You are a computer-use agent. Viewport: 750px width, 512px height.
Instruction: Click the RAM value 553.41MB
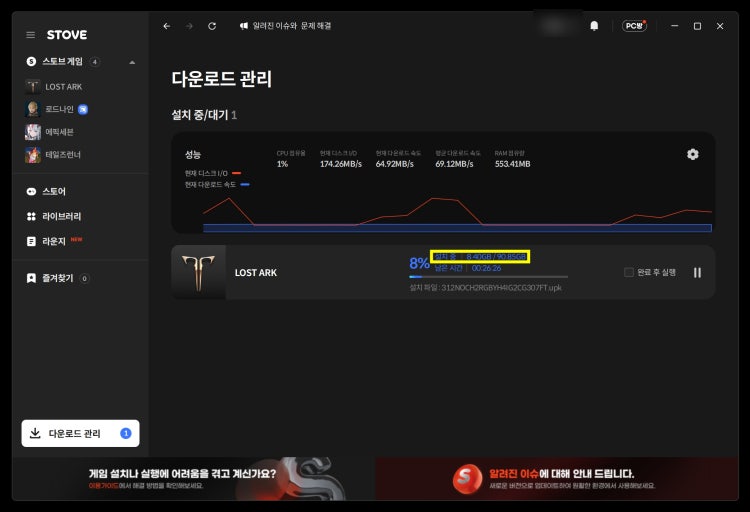tap(512, 164)
